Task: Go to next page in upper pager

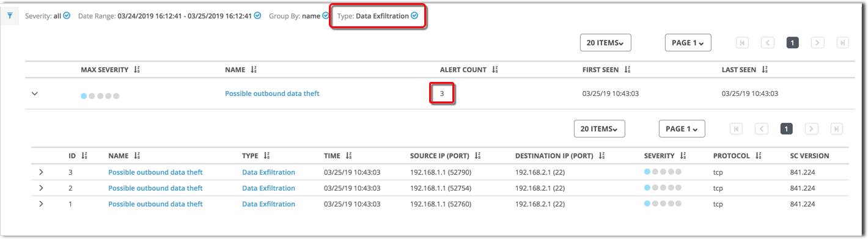Action: pyautogui.click(x=818, y=43)
